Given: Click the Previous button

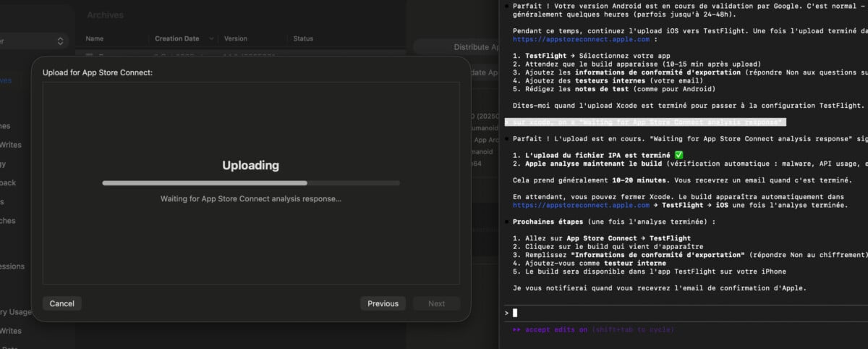Looking at the screenshot, I should [x=383, y=303].
